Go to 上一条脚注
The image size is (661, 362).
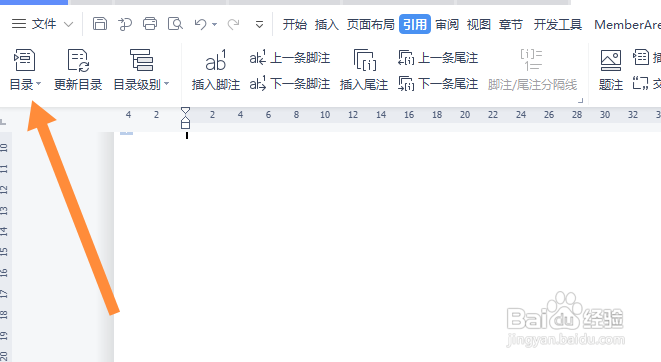point(290,58)
